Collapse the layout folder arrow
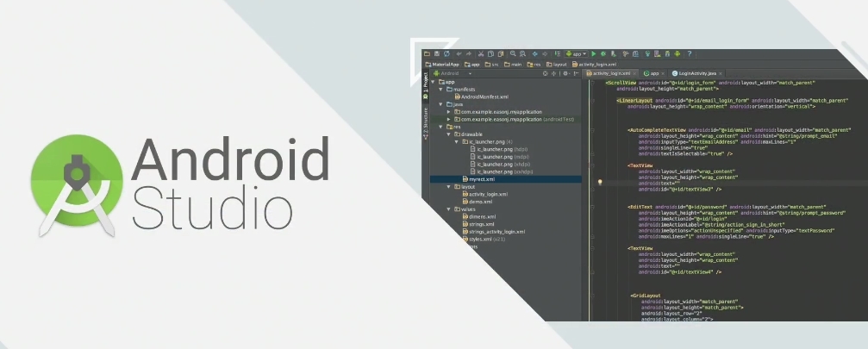This screenshot has height=349, width=868. [449, 187]
